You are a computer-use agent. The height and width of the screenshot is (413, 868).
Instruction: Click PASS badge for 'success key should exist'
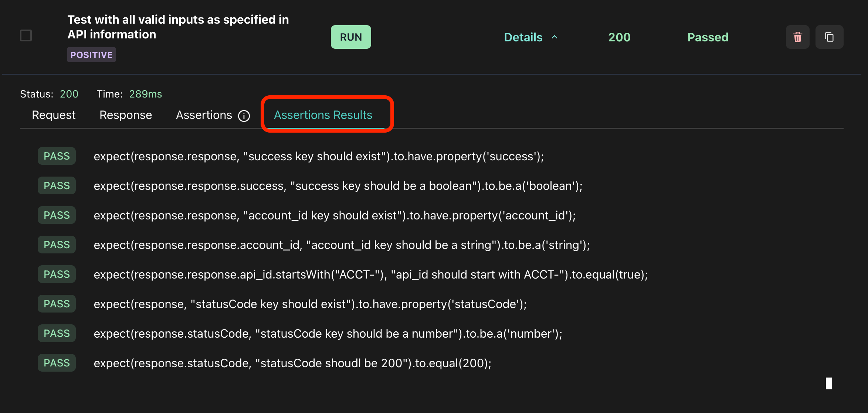[x=57, y=156]
